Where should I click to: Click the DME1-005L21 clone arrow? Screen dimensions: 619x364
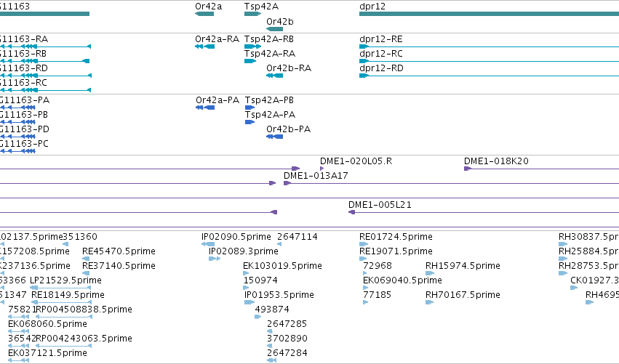point(352,212)
